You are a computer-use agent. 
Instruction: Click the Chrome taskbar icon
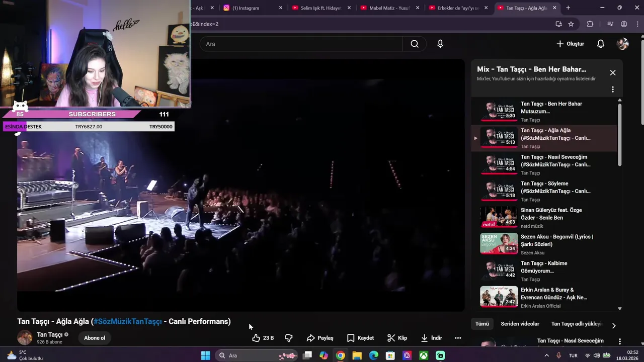point(340,355)
